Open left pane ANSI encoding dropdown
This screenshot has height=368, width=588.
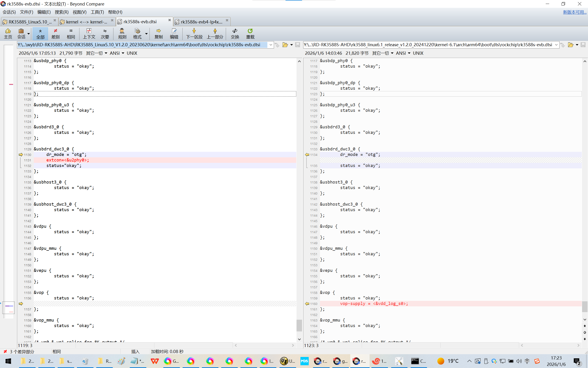tap(117, 53)
